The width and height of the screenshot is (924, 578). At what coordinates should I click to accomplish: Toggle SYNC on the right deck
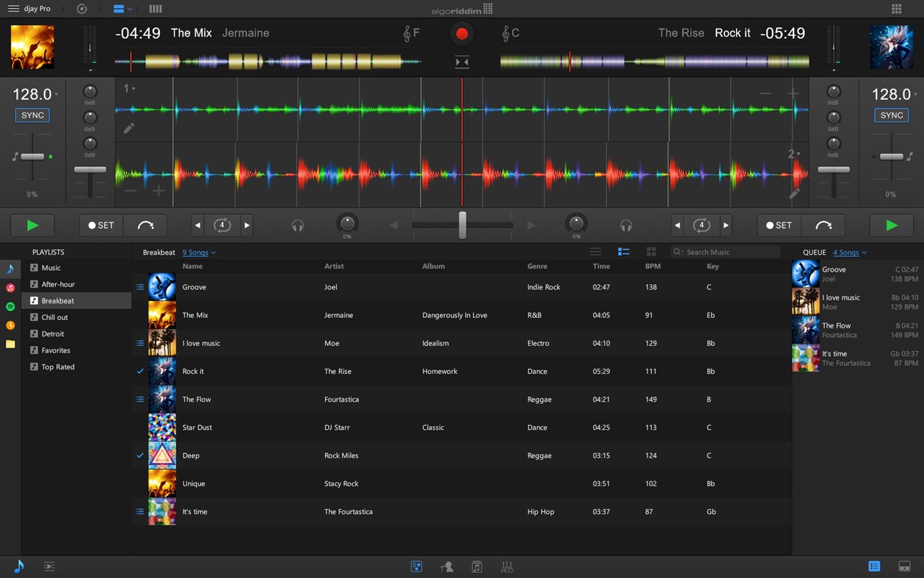[x=891, y=115]
